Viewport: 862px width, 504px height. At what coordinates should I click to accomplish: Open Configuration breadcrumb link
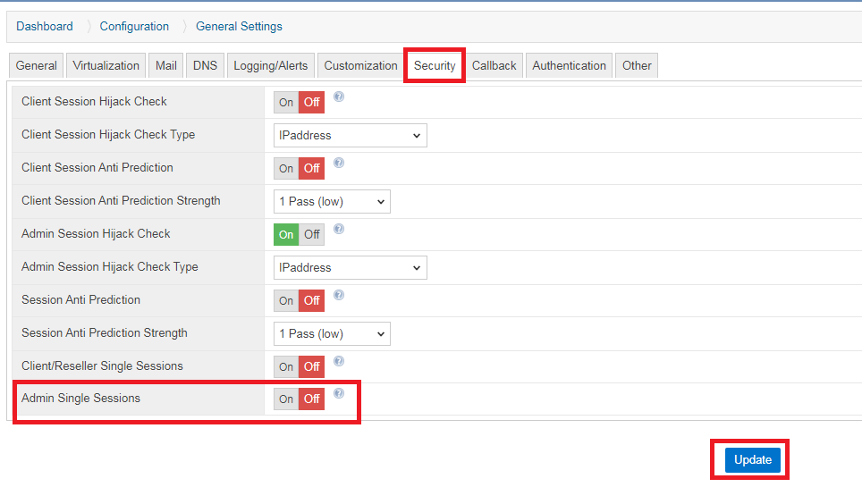click(x=134, y=26)
